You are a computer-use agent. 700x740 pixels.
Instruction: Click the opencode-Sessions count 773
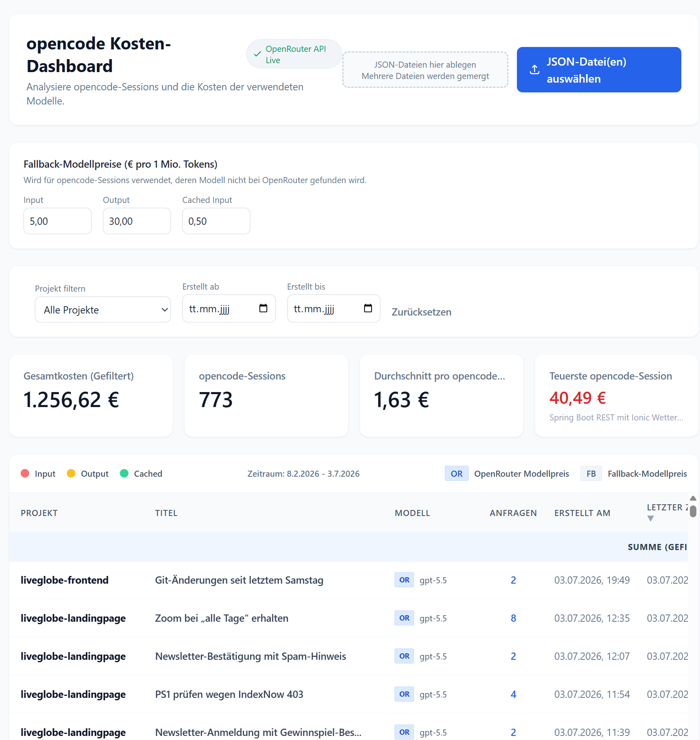click(216, 400)
